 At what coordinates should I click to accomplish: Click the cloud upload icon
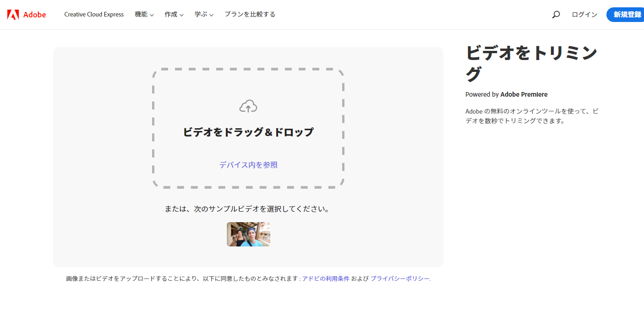coord(248,106)
